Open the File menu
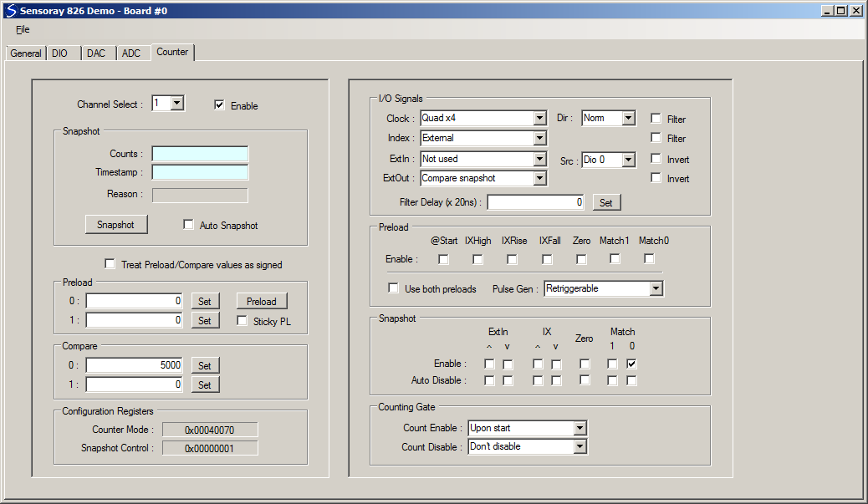Viewport: 868px width, 504px height. pos(23,29)
